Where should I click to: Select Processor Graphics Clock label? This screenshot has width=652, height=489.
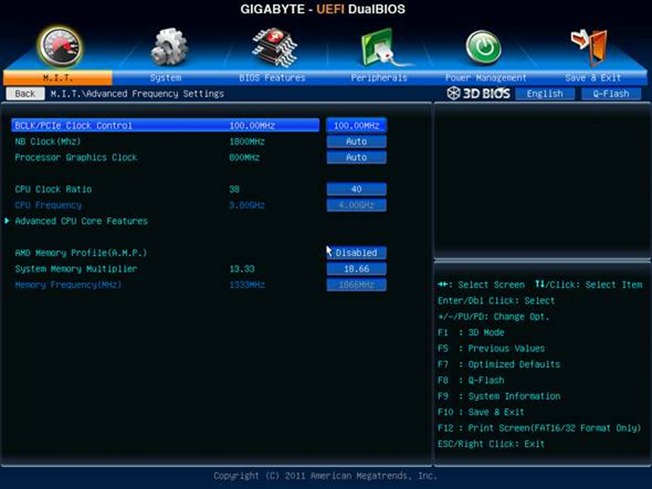[x=76, y=157]
